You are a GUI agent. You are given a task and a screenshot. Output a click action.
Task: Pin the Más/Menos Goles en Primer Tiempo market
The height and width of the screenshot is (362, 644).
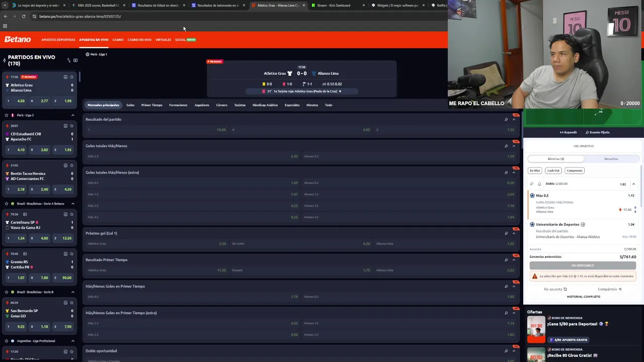(x=506, y=287)
